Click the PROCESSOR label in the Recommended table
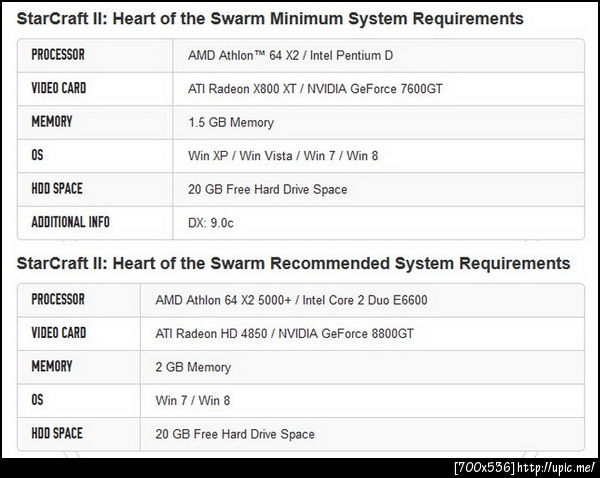Viewport: 600px width, 478px height. click(58, 299)
